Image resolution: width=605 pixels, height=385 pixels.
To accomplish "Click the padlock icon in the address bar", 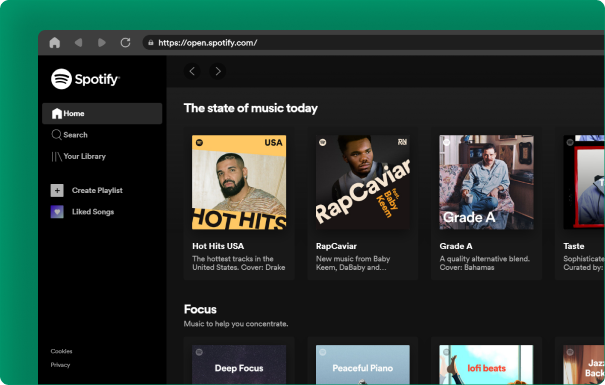I will 151,42.
